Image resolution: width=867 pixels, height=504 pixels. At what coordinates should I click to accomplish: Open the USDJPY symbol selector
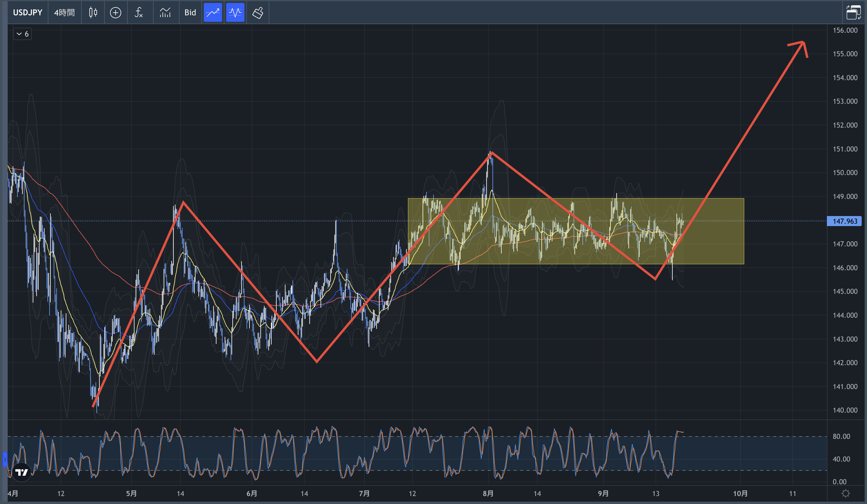pyautogui.click(x=27, y=13)
